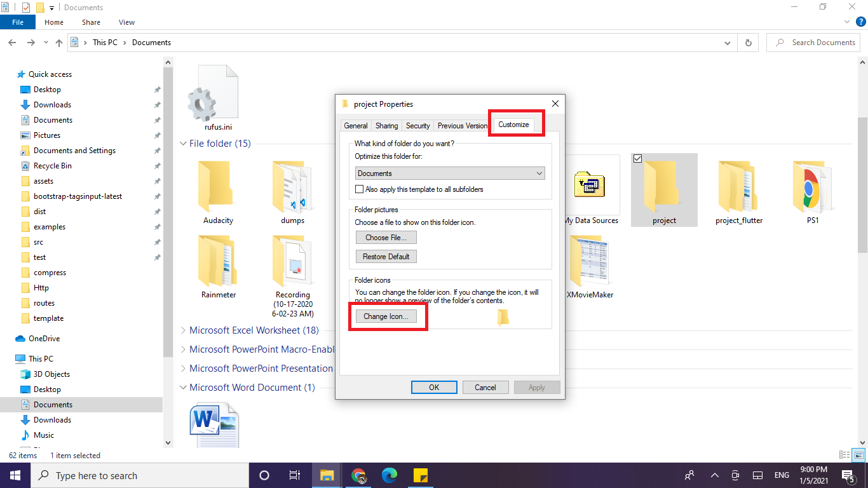Expand Microsoft Excel Worksheet (18) group

coord(184,330)
